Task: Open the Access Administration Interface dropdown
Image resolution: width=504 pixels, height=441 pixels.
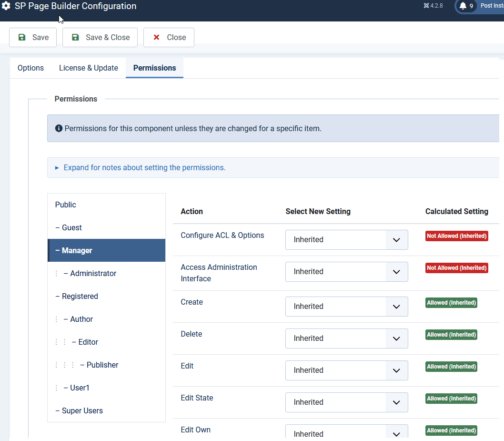Action: tap(346, 272)
